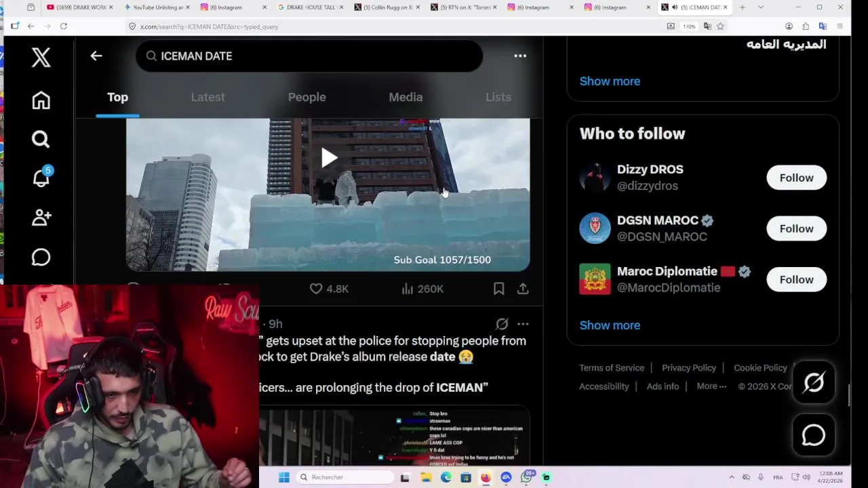Open a new browser tab
This screenshot has width=868, height=488.
[743, 7]
